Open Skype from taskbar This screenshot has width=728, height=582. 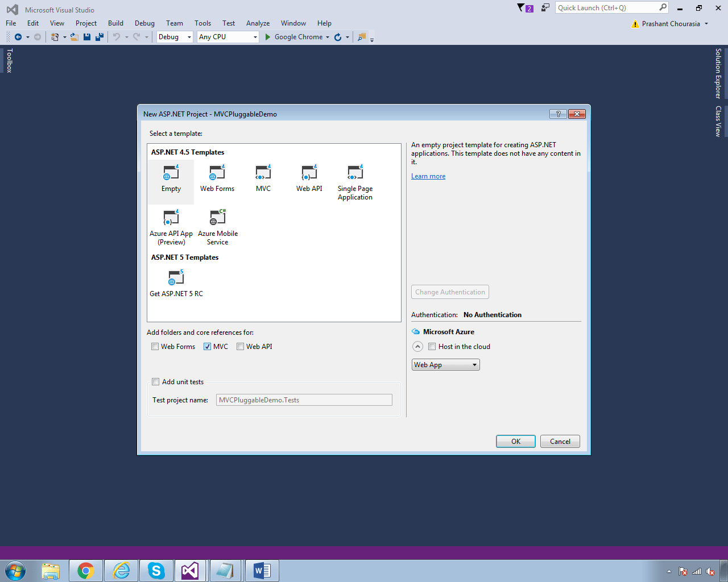coord(156,571)
